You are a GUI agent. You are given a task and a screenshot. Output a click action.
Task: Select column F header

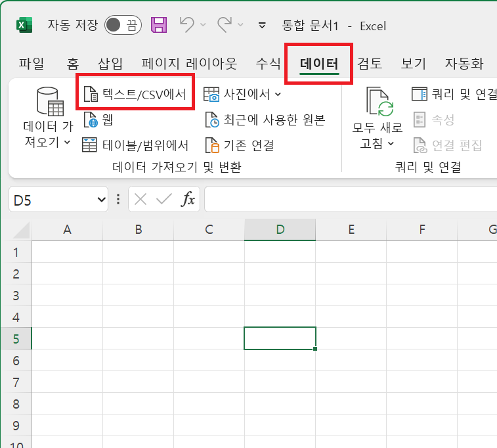pos(422,229)
